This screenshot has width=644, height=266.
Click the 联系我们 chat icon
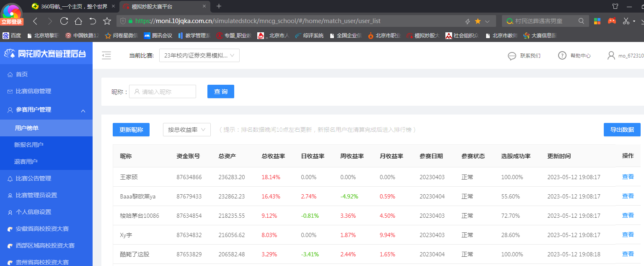click(512, 56)
